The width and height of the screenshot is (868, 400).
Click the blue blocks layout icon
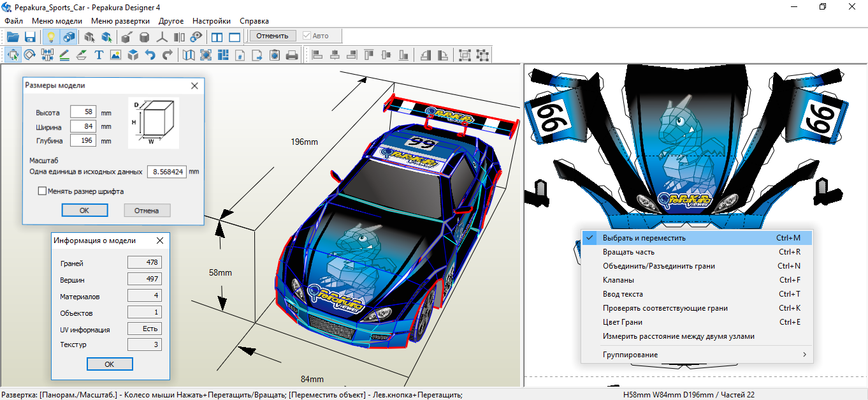(223, 55)
